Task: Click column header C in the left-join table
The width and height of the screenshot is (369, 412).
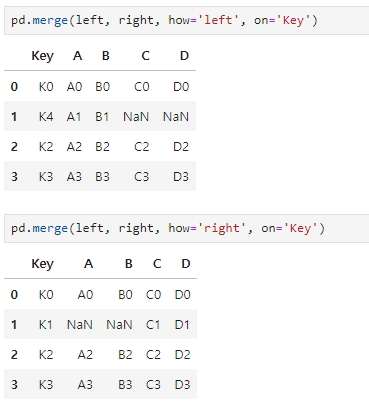Action: 145,56
